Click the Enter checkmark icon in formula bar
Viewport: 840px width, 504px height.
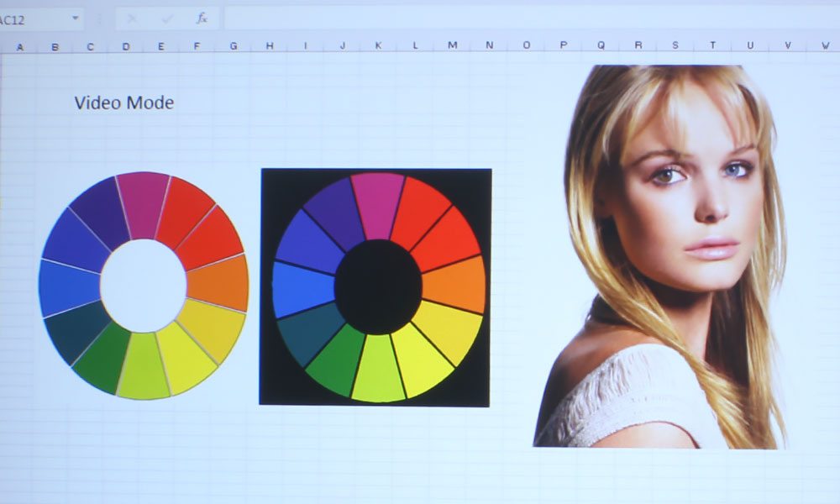click(x=166, y=18)
